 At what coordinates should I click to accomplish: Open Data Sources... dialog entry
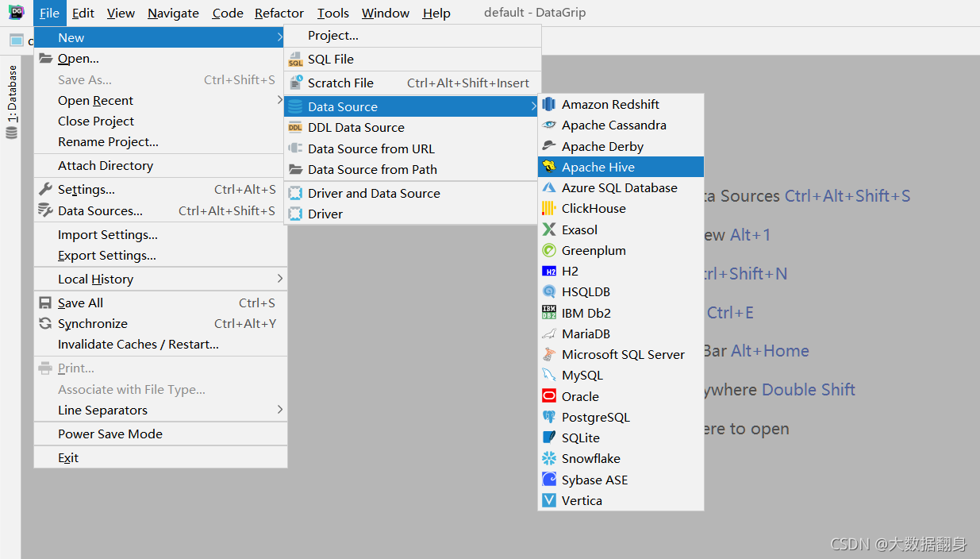point(160,210)
